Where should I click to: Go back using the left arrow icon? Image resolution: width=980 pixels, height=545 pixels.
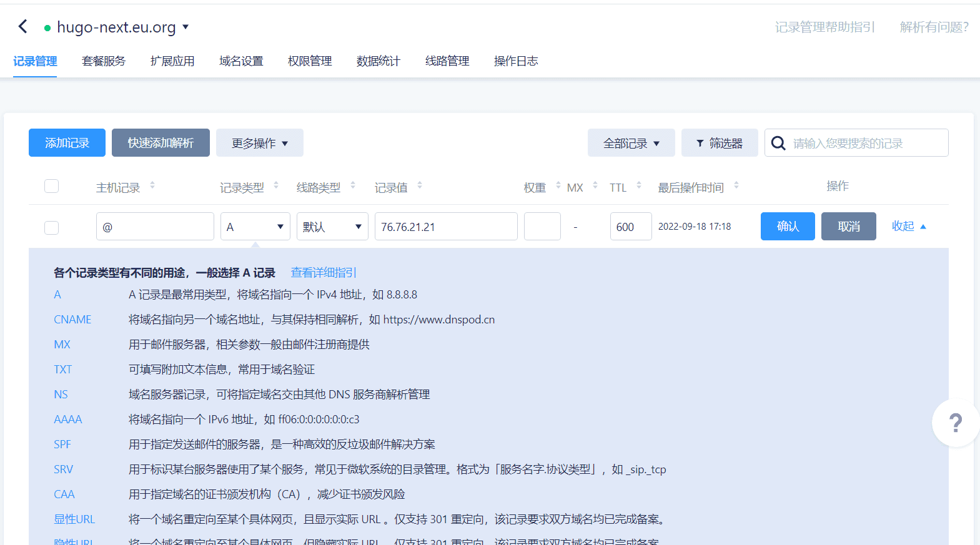tap(23, 26)
